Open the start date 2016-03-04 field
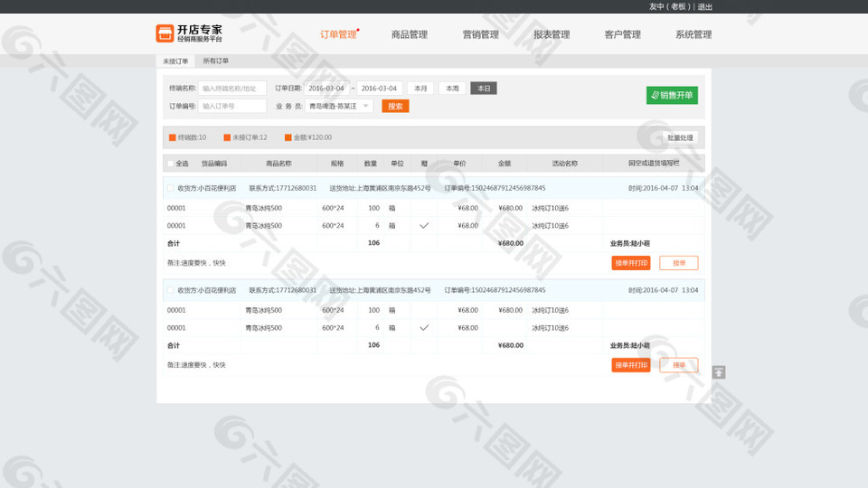Screen dimensions: 868x488 pyautogui.click(x=326, y=89)
